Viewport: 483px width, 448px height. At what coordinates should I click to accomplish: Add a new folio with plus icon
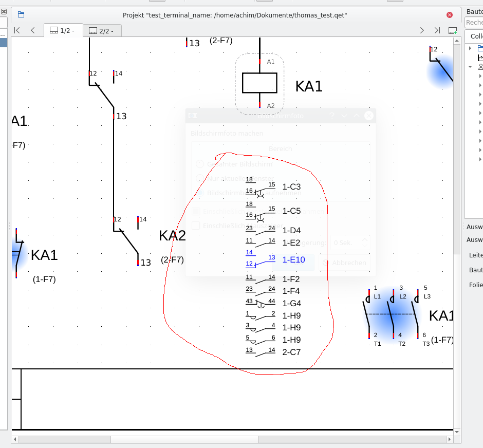(x=453, y=30)
